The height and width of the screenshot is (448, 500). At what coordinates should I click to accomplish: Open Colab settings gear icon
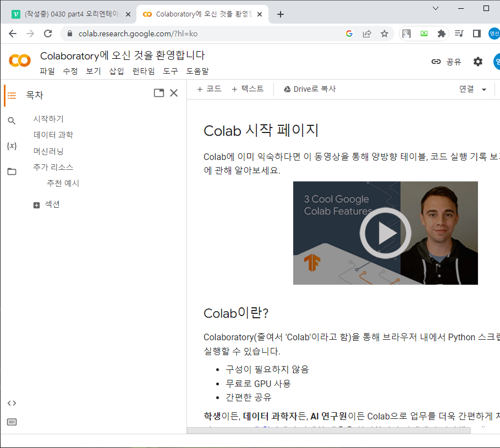tap(477, 62)
